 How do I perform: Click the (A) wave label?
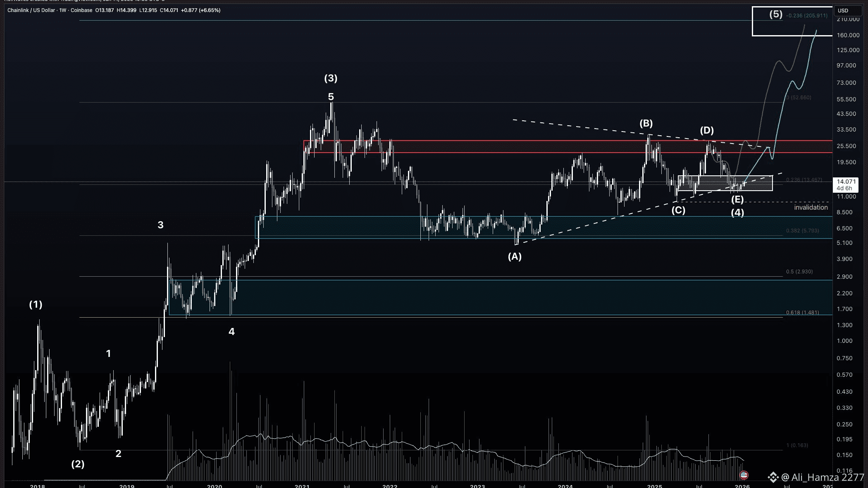point(515,257)
